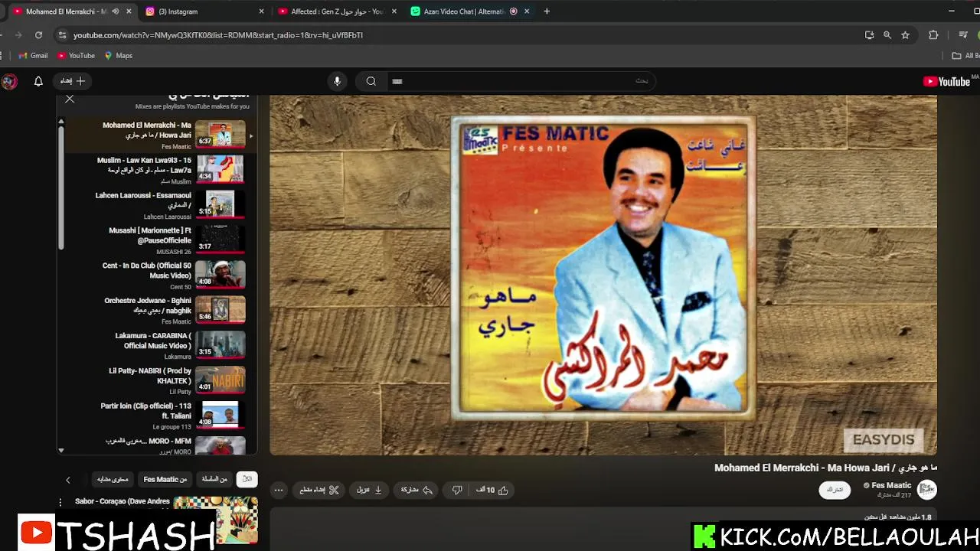Viewport: 980px width, 551px height.
Task: Switch to the Instagram tab
Action: click(204, 11)
